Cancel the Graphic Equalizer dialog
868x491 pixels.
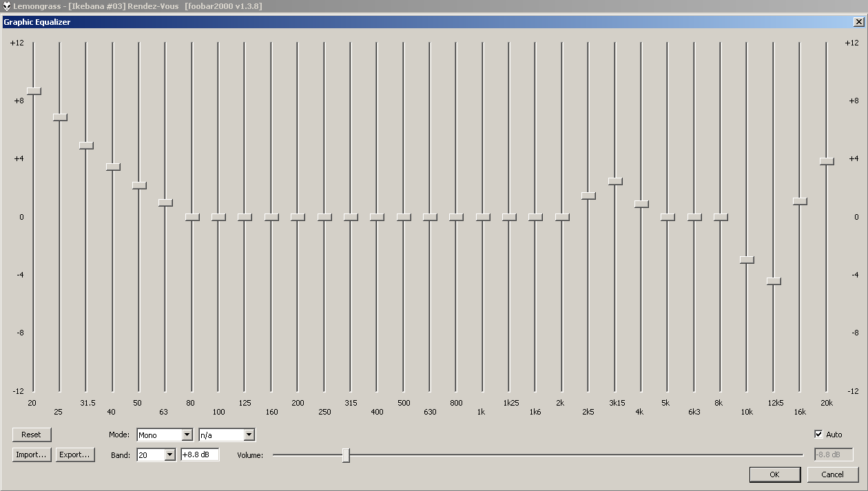[x=833, y=474]
